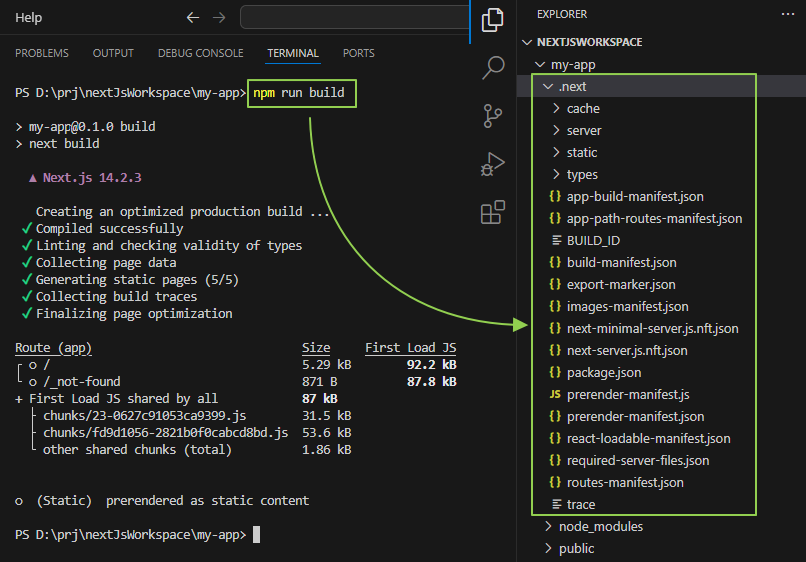Click the 'Finalizing page optimization' line
This screenshot has width=806, height=562.
click(x=134, y=314)
